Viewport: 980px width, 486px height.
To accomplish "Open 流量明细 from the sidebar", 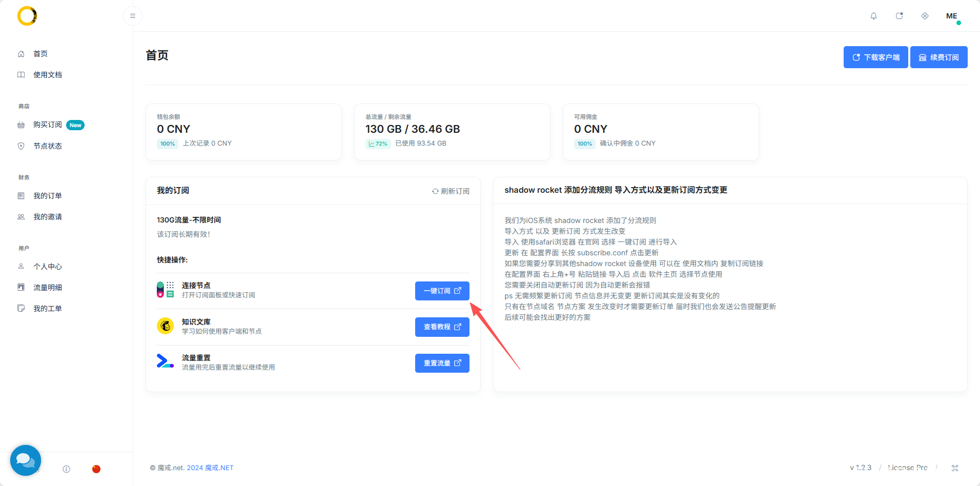I will pyautogui.click(x=48, y=288).
